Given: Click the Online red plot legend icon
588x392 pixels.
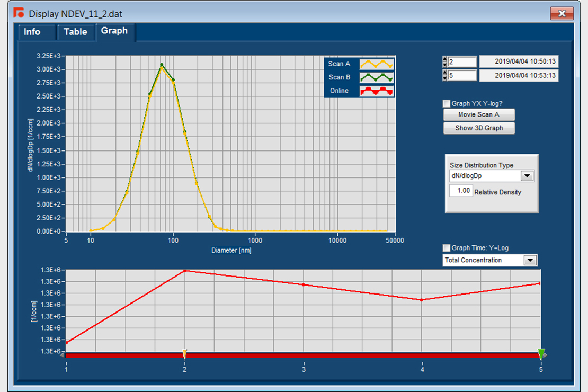Looking at the screenshot, I should pyautogui.click(x=376, y=91).
